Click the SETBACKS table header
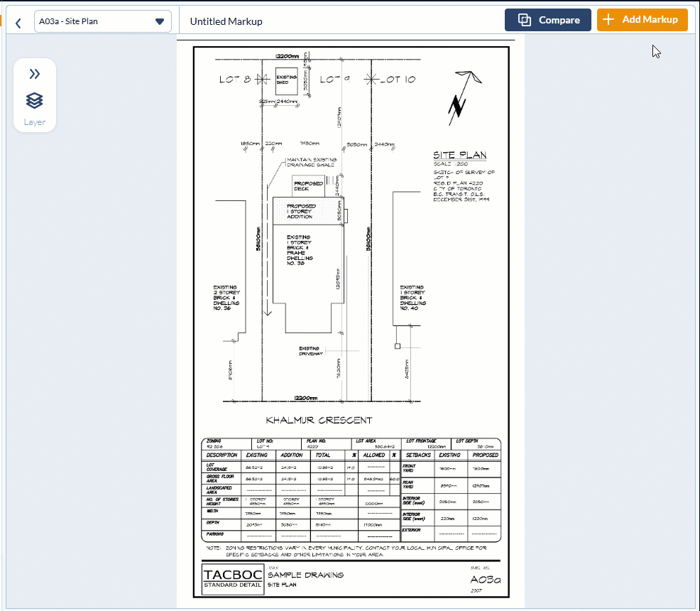The image size is (700, 611). coord(418,455)
